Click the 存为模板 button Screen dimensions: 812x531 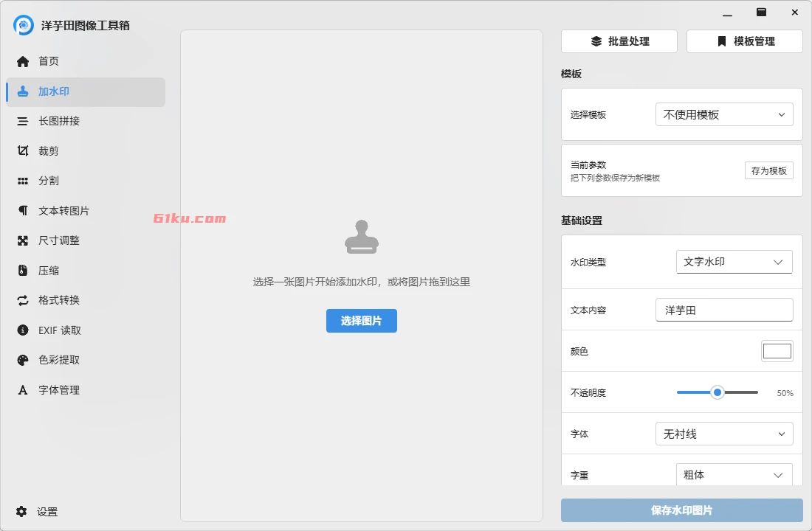click(x=769, y=171)
